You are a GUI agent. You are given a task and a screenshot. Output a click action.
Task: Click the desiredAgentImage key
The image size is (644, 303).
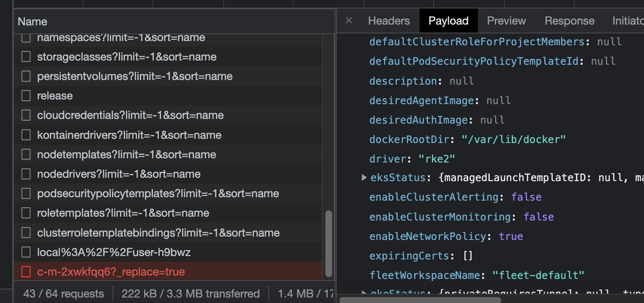coord(421,101)
